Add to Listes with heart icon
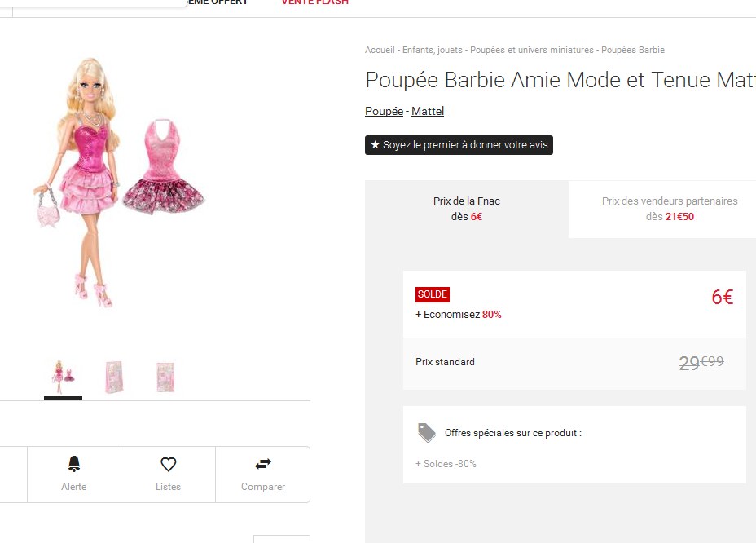Image resolution: width=756 pixels, height=543 pixels. click(x=169, y=464)
